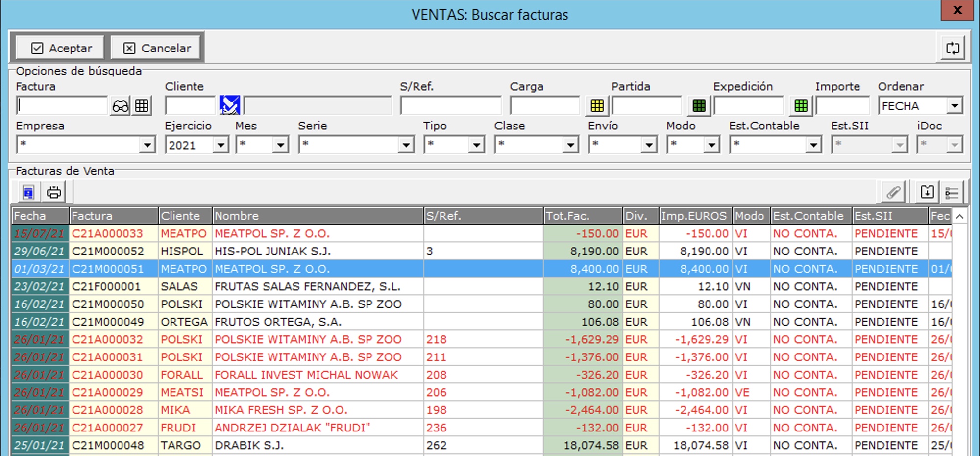The width and height of the screenshot is (980, 456).
Task: Click the binoculars search icon next to Factura
Action: (120, 106)
